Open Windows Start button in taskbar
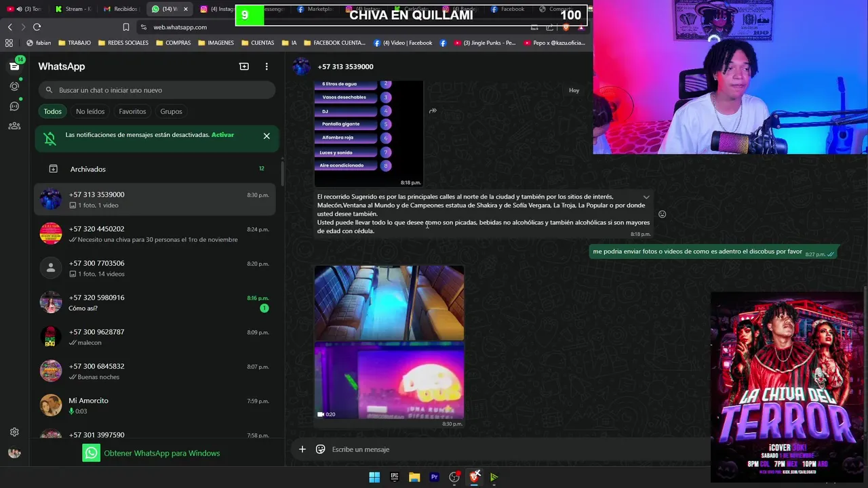This screenshot has height=488, width=868. pos(374,477)
